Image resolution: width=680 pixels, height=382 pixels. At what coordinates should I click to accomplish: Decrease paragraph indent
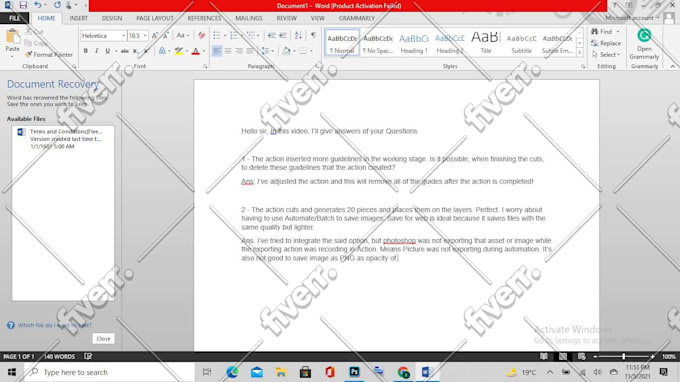coord(271,36)
